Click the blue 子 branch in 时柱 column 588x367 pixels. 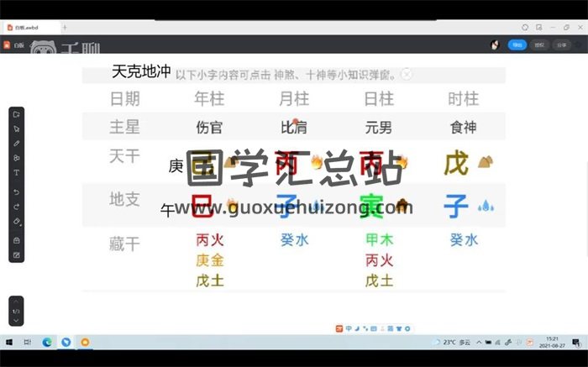tap(456, 207)
